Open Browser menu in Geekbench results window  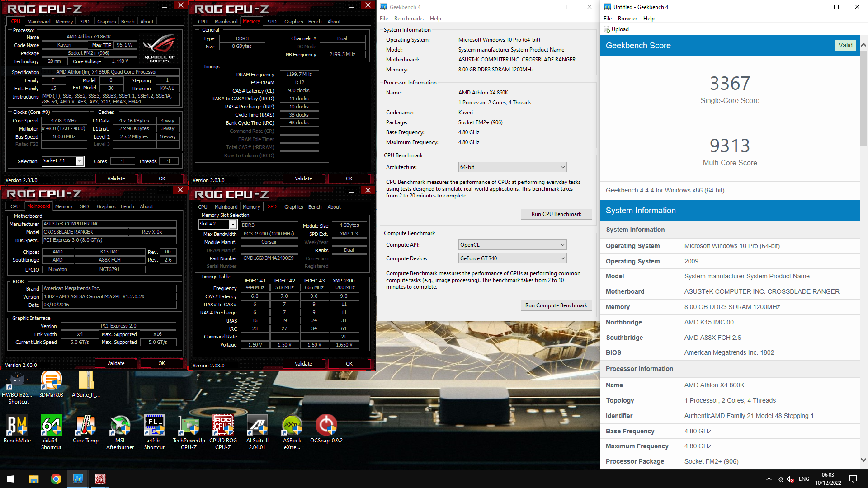click(627, 19)
